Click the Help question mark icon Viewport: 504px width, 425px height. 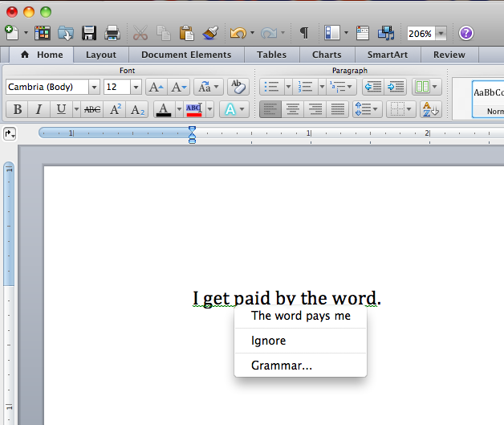pos(466,33)
